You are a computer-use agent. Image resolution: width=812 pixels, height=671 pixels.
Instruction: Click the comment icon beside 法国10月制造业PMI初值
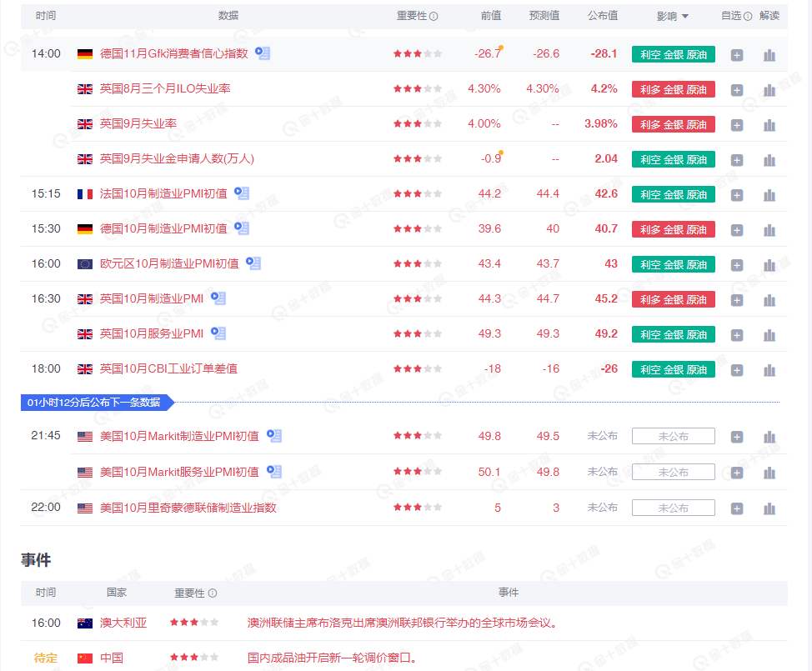coord(241,193)
